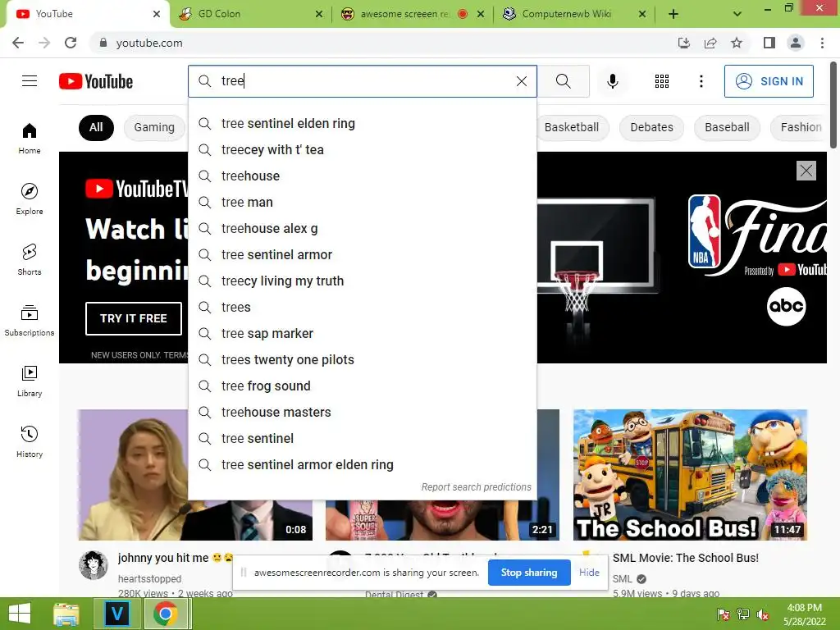Open the Windows Start button
The width and height of the screenshot is (840, 630).
20,614
